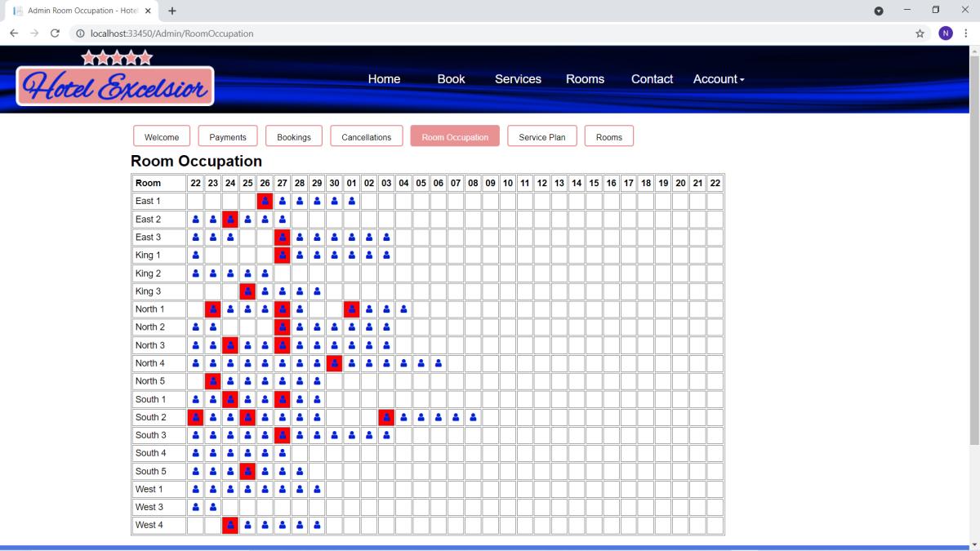Go to the Cancellations tab
The height and width of the screenshot is (551, 980).
pos(367,136)
